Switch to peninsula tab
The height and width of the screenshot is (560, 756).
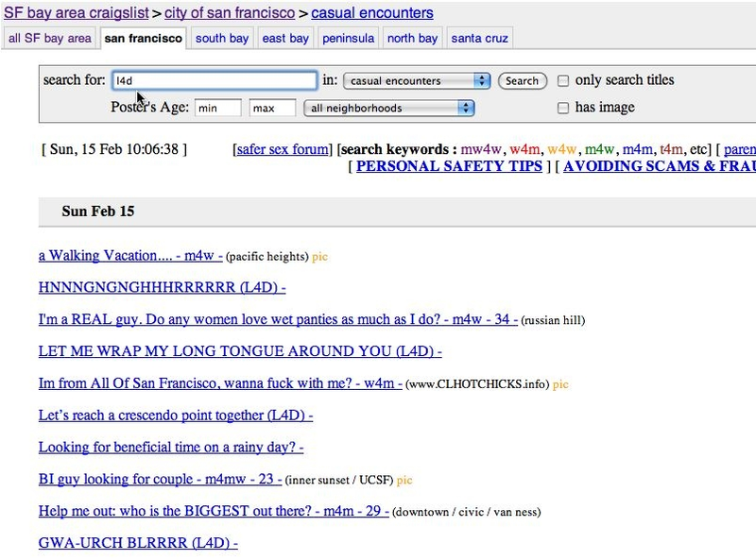[x=348, y=38]
